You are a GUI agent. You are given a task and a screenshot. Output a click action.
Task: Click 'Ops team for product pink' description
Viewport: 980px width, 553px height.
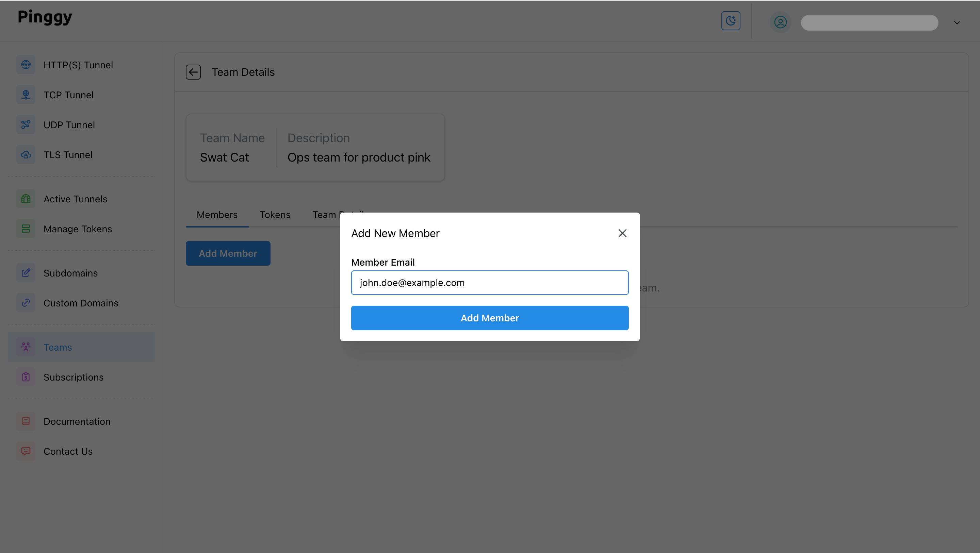[x=359, y=157]
